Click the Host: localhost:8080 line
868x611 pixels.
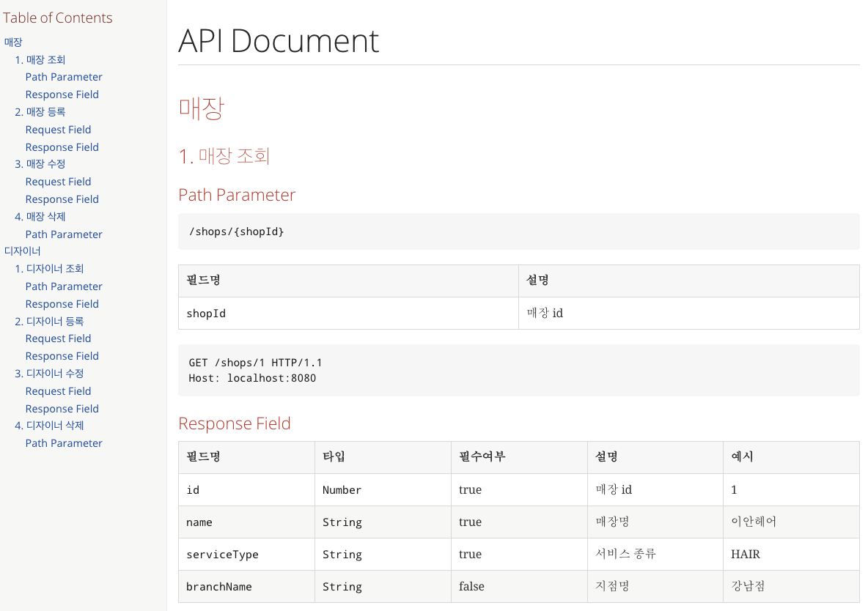click(x=252, y=378)
